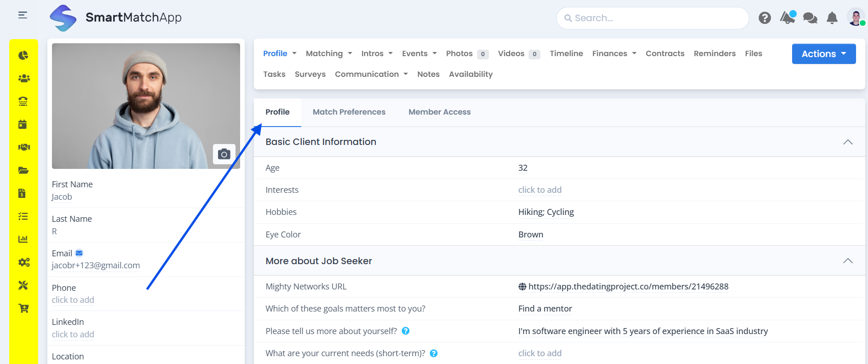The height and width of the screenshot is (364, 868).
Task: Expand the Finances dropdown menu
Action: [614, 53]
